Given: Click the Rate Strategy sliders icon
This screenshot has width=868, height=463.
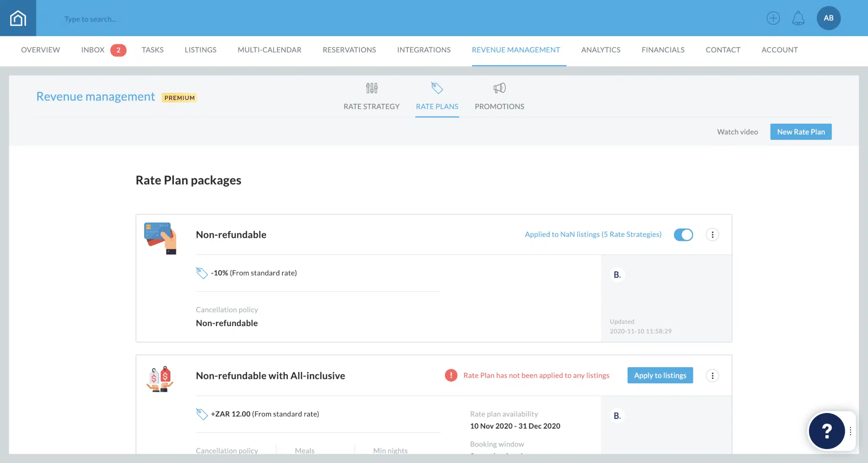Looking at the screenshot, I should 372,88.
